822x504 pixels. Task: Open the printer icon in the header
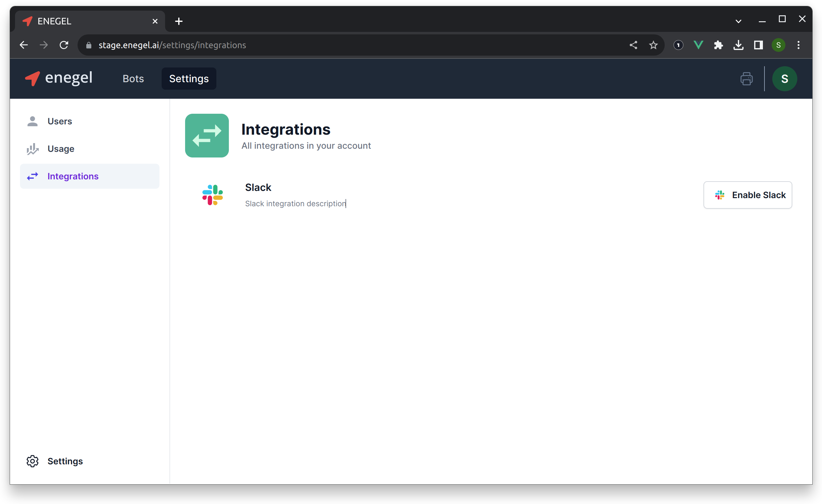point(747,79)
